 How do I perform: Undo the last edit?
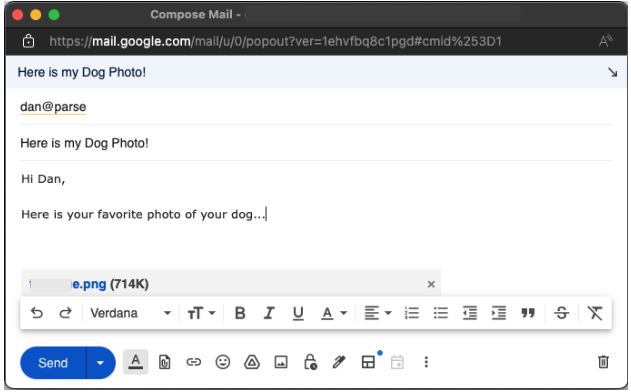37,313
